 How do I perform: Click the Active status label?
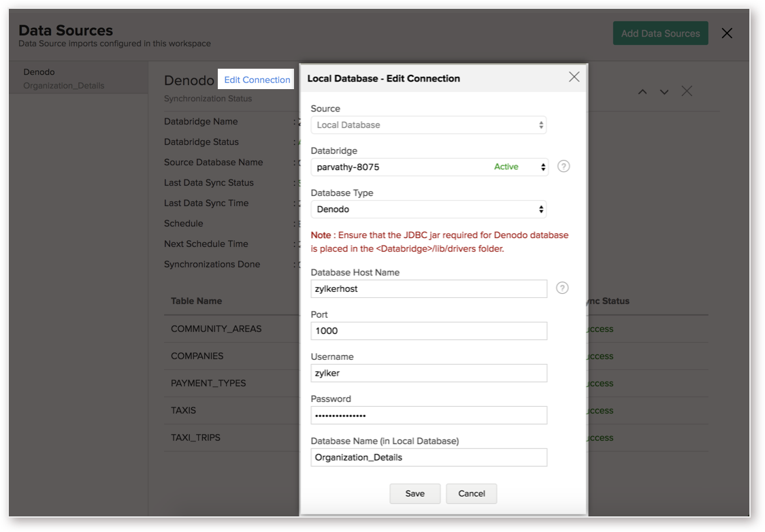506,167
